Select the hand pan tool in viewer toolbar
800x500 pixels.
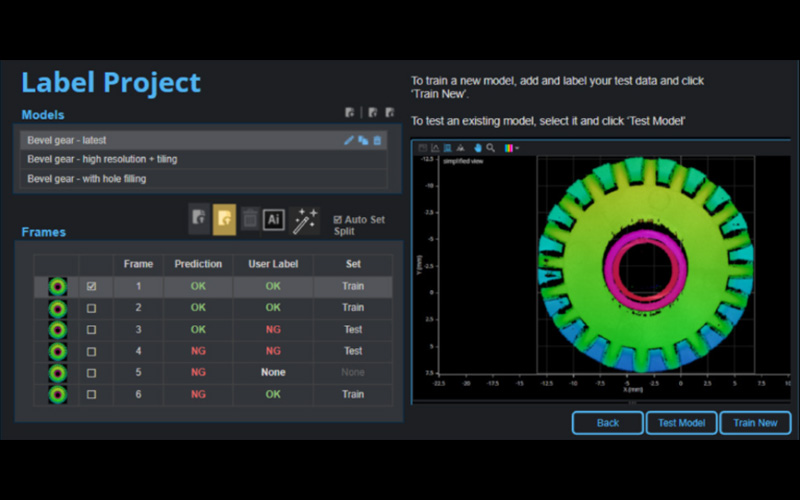coord(478,148)
